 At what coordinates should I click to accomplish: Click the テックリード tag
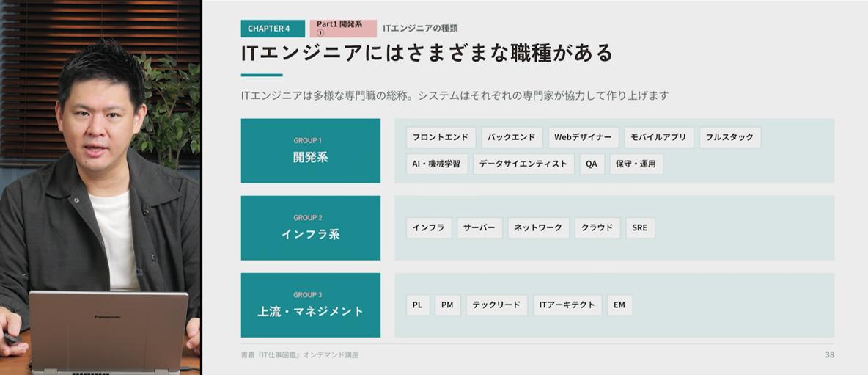(x=496, y=305)
